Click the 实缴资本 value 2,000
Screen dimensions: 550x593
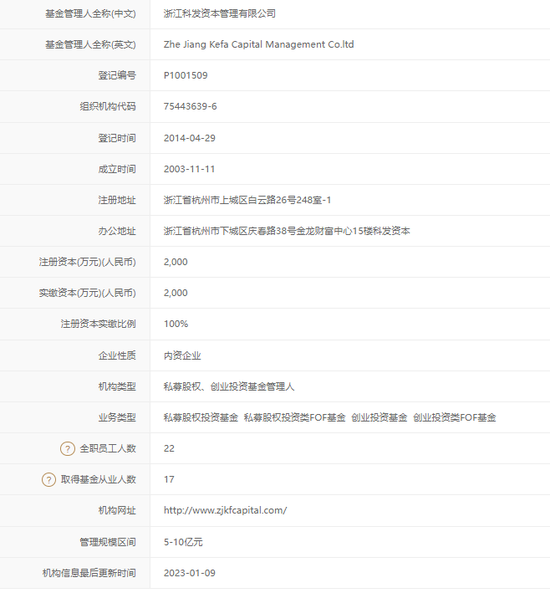[176, 293]
